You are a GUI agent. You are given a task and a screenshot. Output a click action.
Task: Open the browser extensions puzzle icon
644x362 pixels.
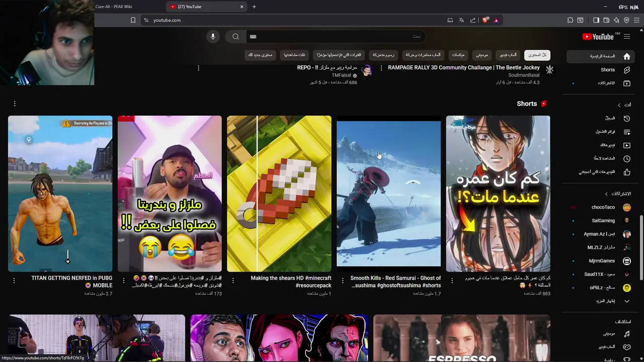[x=570, y=20]
